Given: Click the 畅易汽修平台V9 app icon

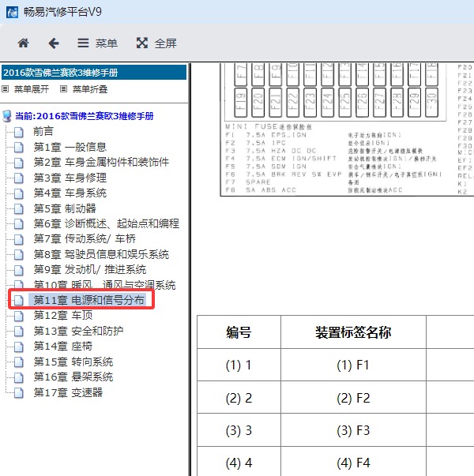Looking at the screenshot, I should 12,12.
